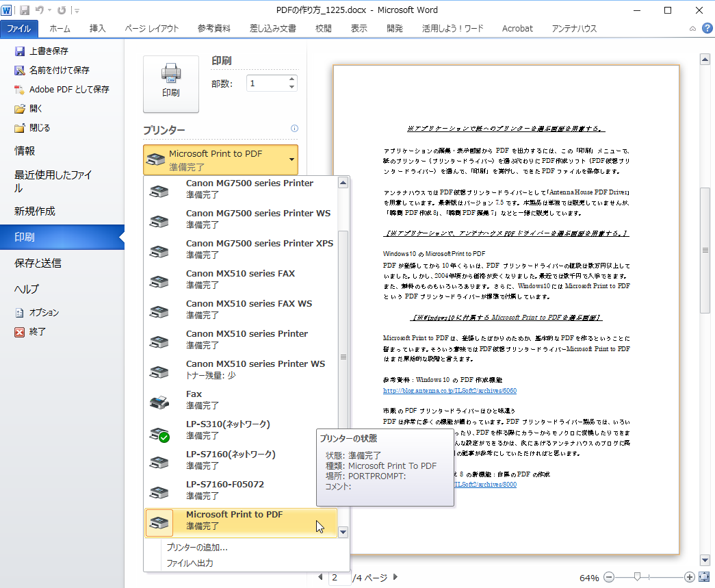The height and width of the screenshot is (588, 715).
Task: Open the 挿入 ribbon tab
Action: pyautogui.click(x=98, y=28)
